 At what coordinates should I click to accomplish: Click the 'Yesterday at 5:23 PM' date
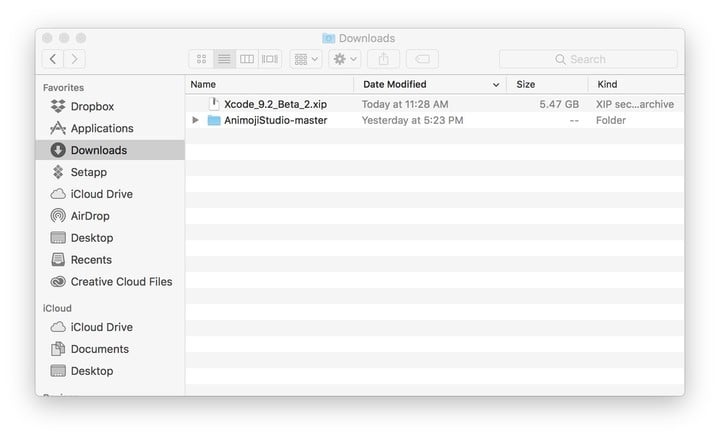[x=412, y=120]
